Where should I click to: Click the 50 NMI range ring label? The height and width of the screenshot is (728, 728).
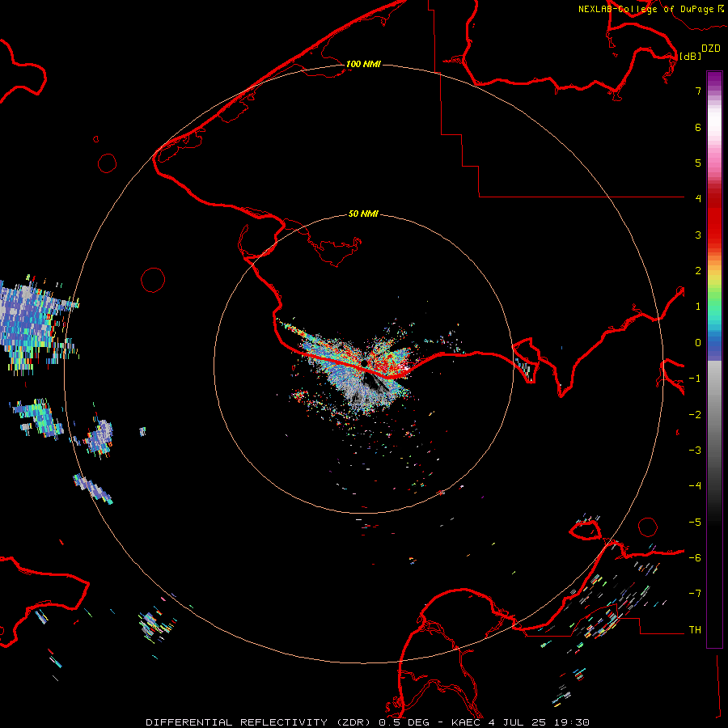coord(363,214)
